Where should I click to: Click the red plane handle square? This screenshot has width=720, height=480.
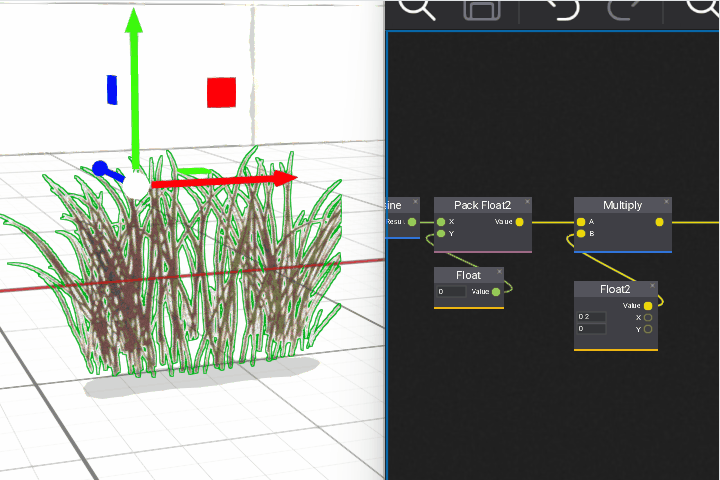(x=221, y=93)
